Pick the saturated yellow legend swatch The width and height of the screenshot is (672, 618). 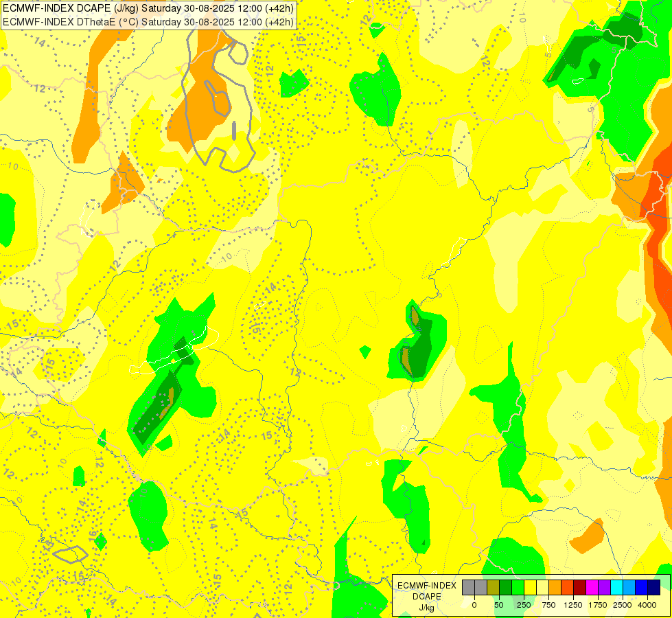point(530,588)
